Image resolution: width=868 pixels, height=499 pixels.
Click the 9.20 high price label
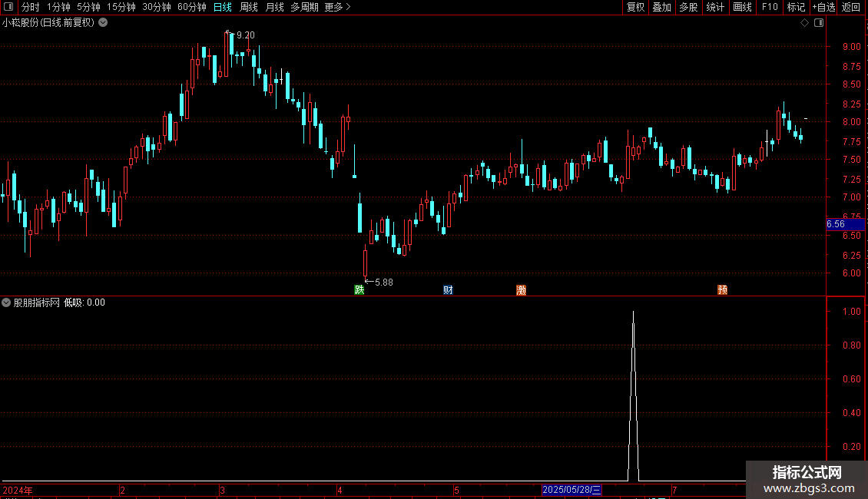[246, 35]
